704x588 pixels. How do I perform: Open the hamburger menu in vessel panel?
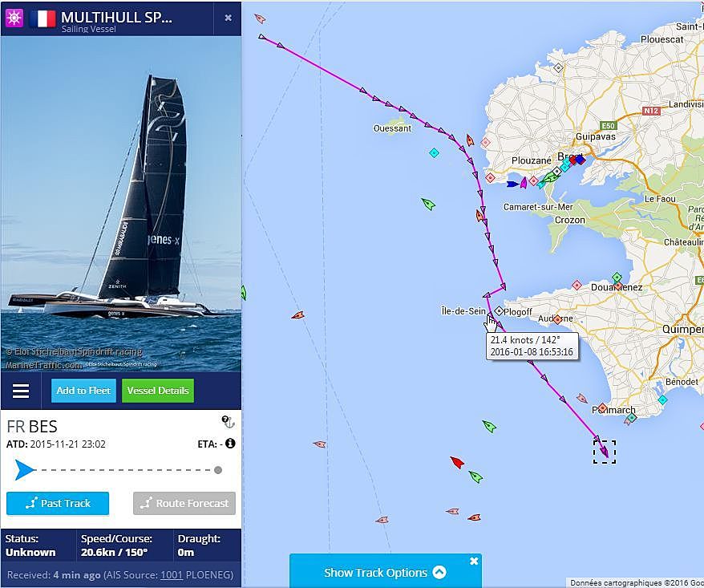21,391
